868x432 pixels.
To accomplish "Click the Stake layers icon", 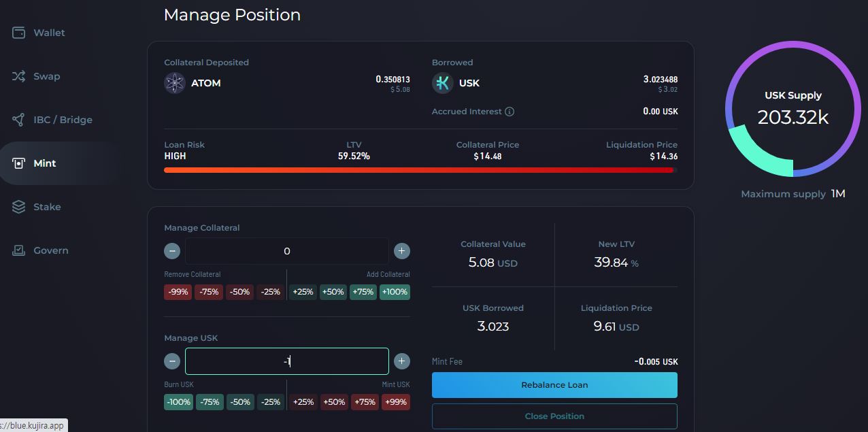I will point(18,207).
